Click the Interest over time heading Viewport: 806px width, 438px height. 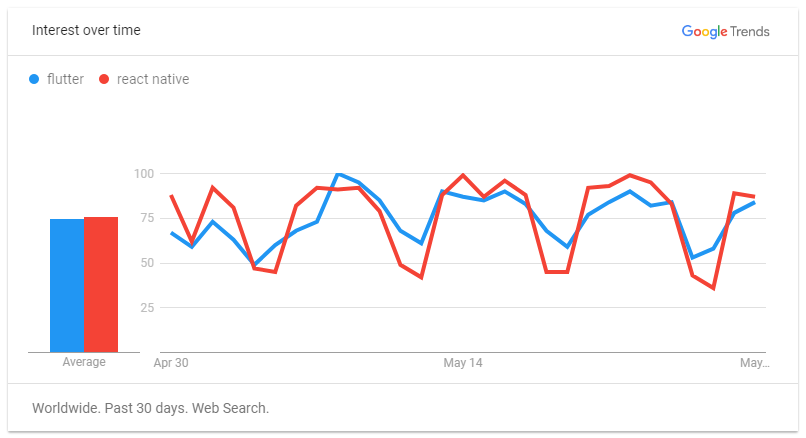[86, 30]
